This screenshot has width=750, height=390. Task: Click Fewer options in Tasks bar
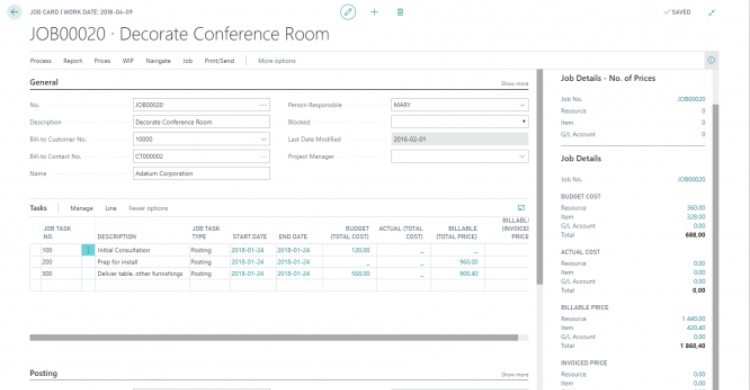pyautogui.click(x=148, y=208)
